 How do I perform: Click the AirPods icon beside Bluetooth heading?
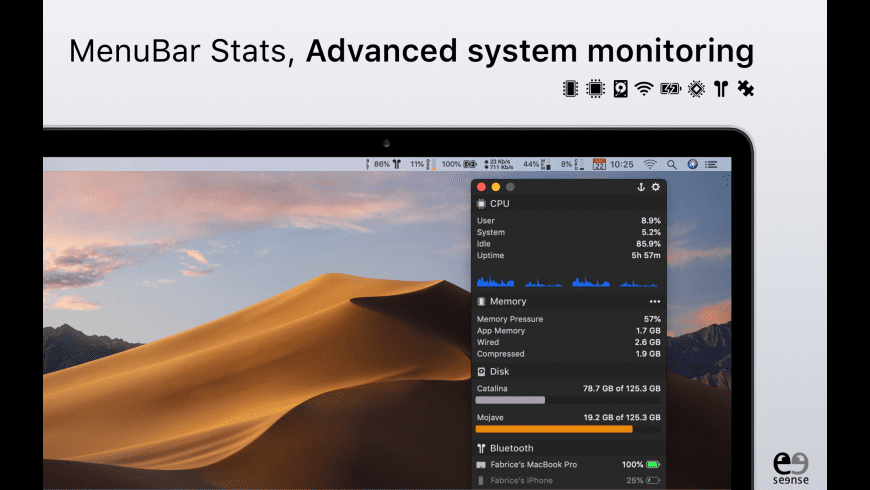pyautogui.click(x=481, y=448)
